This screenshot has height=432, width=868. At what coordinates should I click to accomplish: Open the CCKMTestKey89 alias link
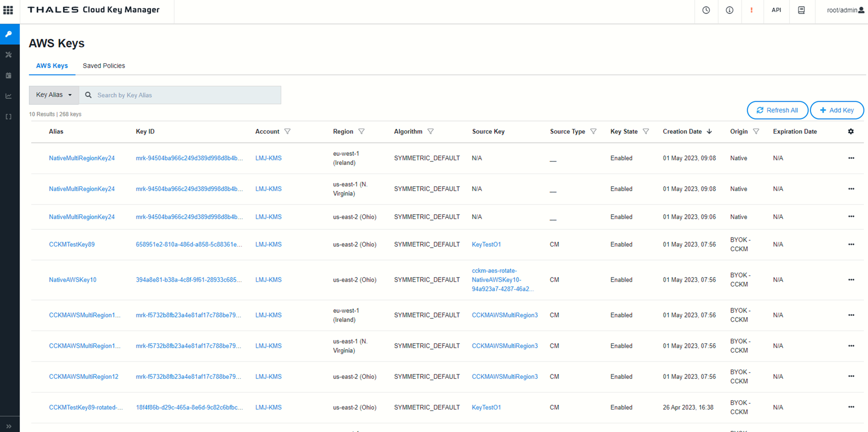[72, 244]
